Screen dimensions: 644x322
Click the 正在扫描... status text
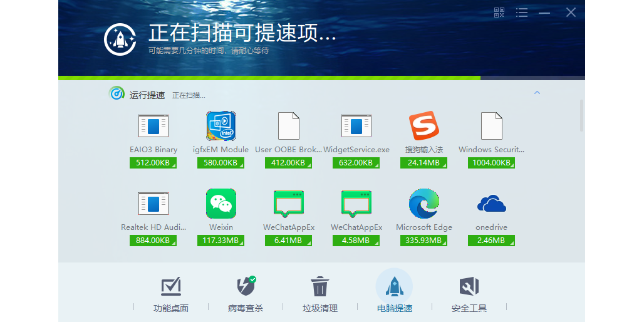[x=189, y=96]
